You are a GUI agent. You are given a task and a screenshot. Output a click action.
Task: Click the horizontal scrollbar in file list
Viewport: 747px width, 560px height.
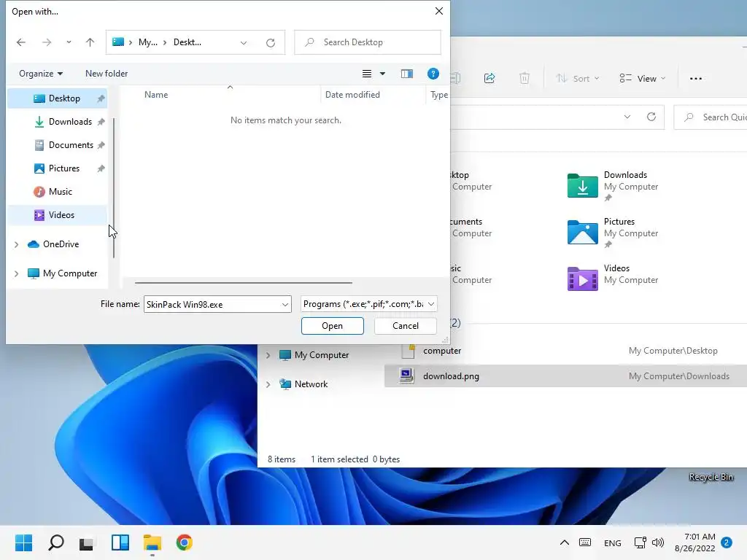244,283
